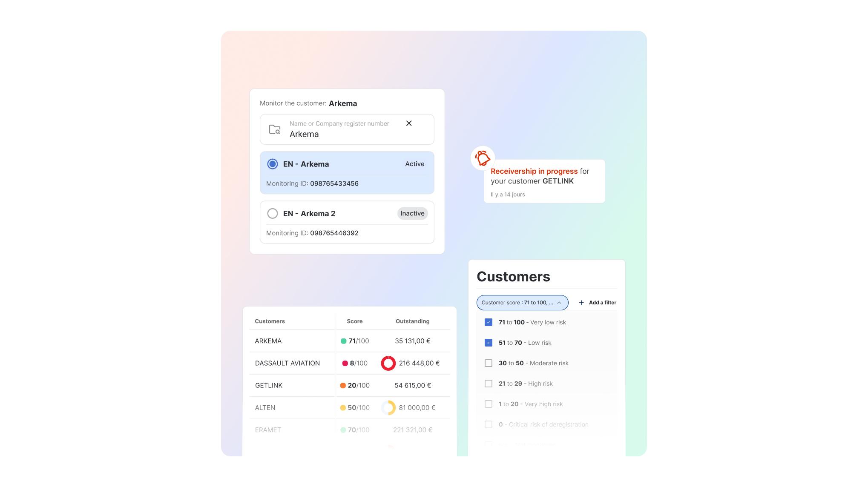Click outstanding amount 81 000,00 €
The height and width of the screenshot is (487, 868).
pyautogui.click(x=417, y=408)
